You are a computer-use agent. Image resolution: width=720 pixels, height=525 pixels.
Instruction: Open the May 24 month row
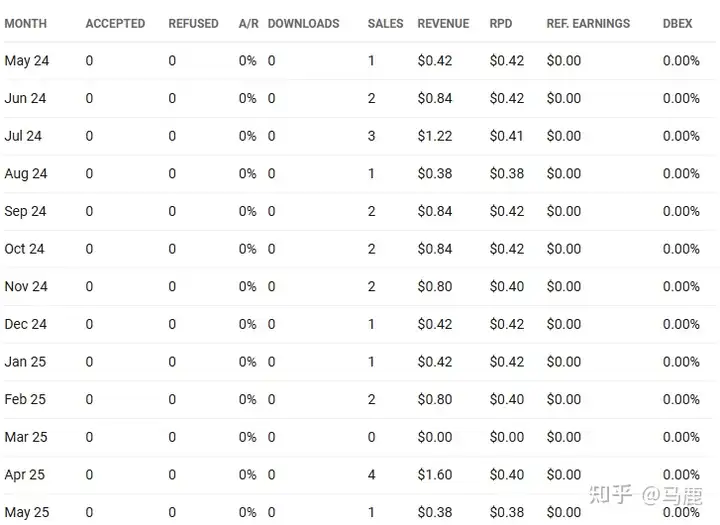(360, 61)
